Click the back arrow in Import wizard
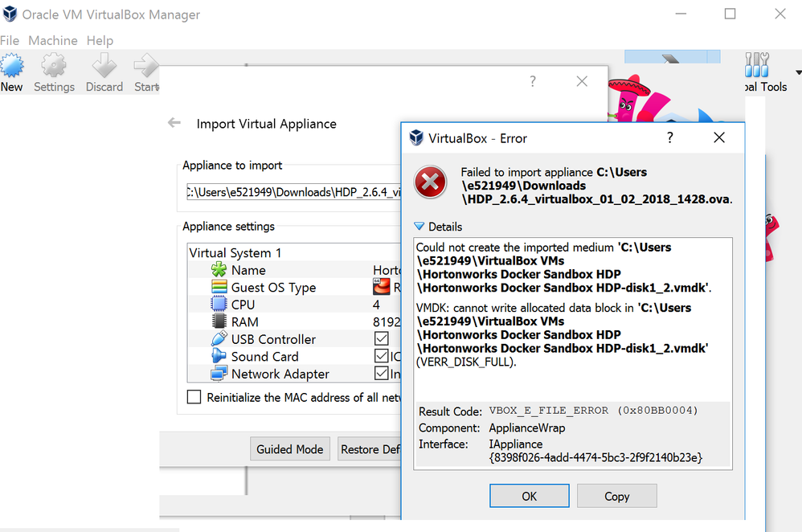 click(174, 123)
